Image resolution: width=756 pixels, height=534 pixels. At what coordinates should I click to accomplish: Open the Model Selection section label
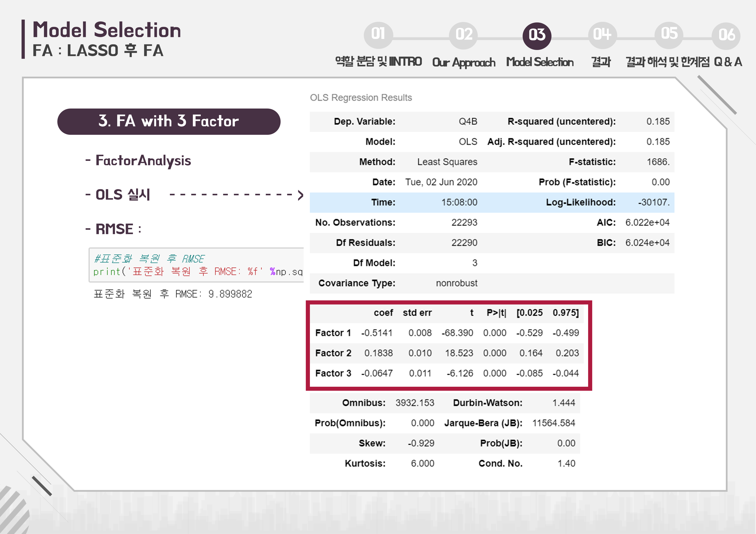pos(540,62)
